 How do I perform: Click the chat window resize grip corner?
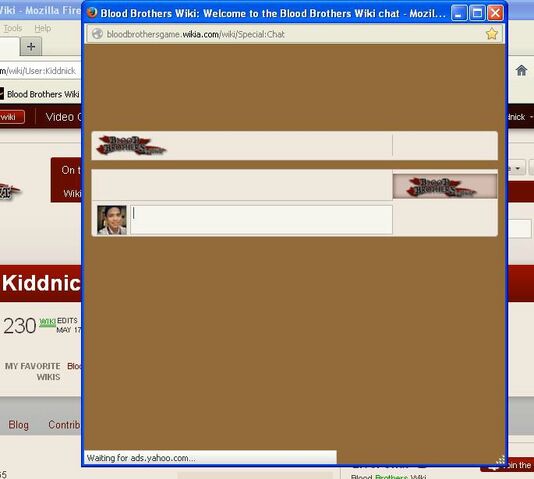(500, 460)
